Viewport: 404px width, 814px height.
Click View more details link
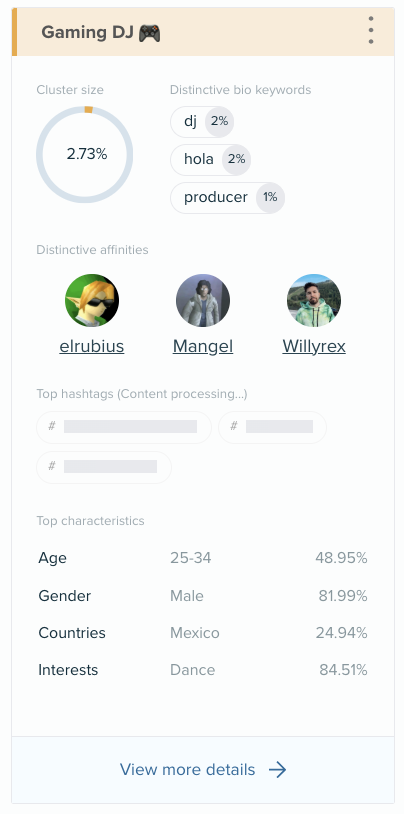pos(187,769)
